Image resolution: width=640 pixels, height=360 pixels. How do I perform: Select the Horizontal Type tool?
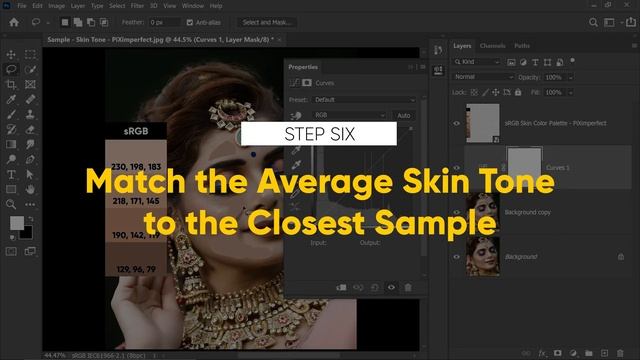11,174
